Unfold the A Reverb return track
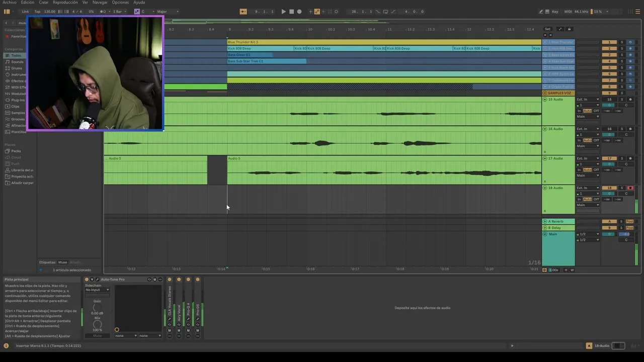This screenshot has width=644, height=362. [545, 222]
